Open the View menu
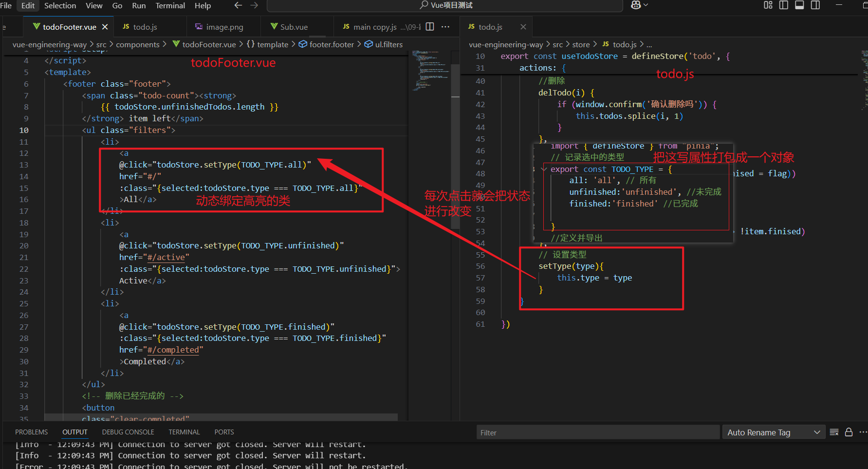The image size is (868, 469). [x=94, y=5]
